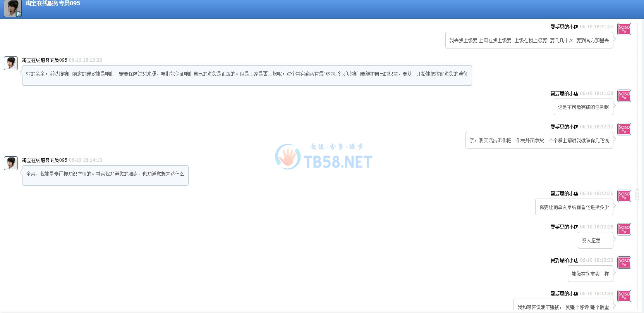
Task: Click the chat scrollbar handle on the right edge
Action: [x=637, y=195]
